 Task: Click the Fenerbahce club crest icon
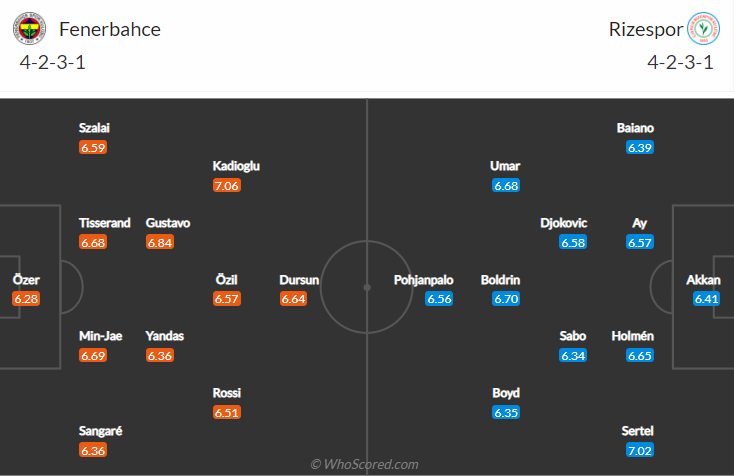[30, 30]
